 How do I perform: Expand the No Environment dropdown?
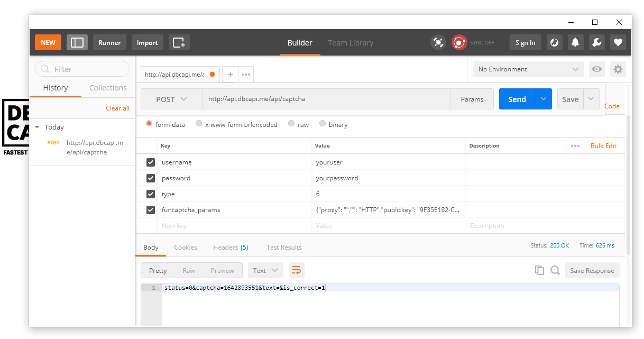pos(528,69)
